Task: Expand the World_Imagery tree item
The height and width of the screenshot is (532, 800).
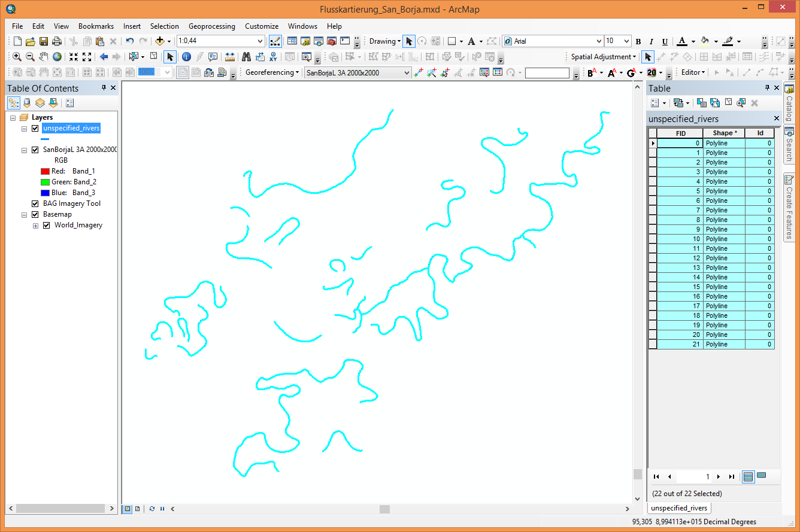Action: click(35, 224)
